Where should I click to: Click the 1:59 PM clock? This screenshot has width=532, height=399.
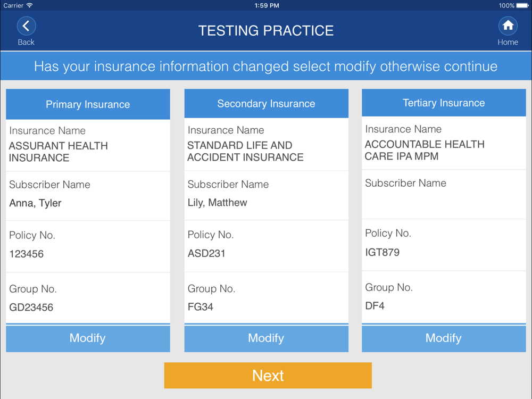[267, 5]
